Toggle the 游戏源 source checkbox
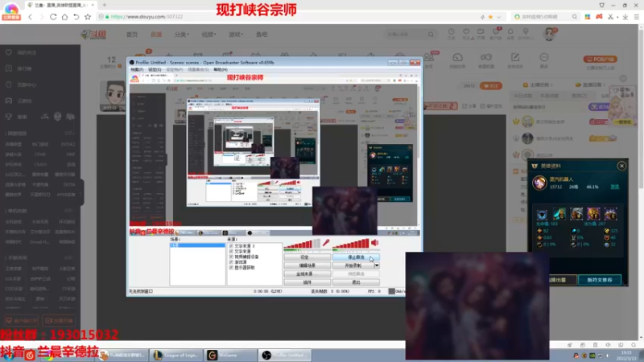 pyautogui.click(x=231, y=262)
